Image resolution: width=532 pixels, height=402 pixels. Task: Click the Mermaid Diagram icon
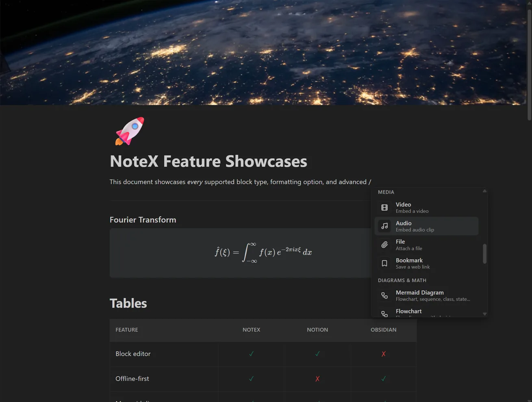pyautogui.click(x=384, y=296)
